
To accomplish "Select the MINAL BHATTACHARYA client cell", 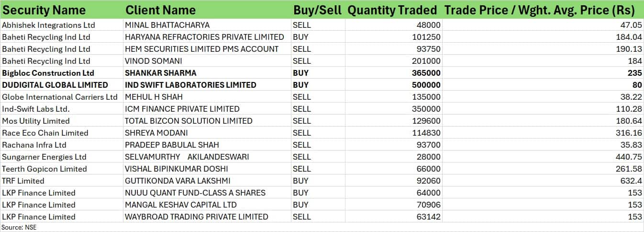I will [167, 25].
